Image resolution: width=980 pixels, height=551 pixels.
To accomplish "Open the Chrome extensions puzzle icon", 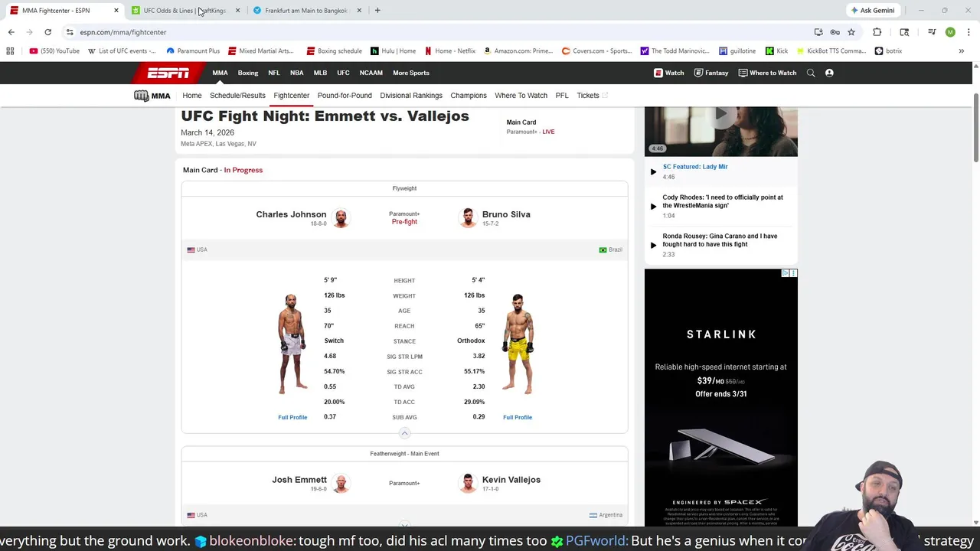I will point(877,32).
